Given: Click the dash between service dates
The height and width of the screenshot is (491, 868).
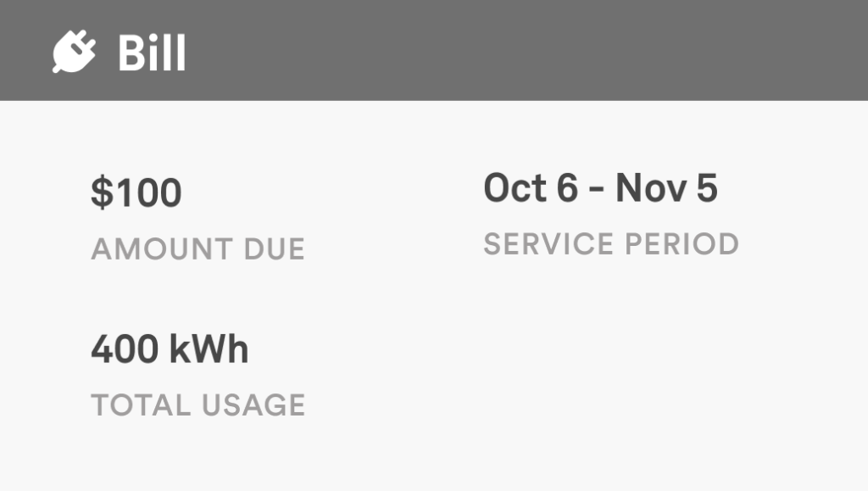Looking at the screenshot, I should coord(597,191).
